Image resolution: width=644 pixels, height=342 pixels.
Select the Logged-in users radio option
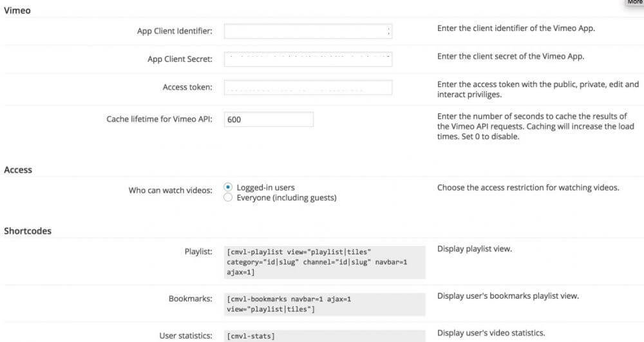pos(227,187)
